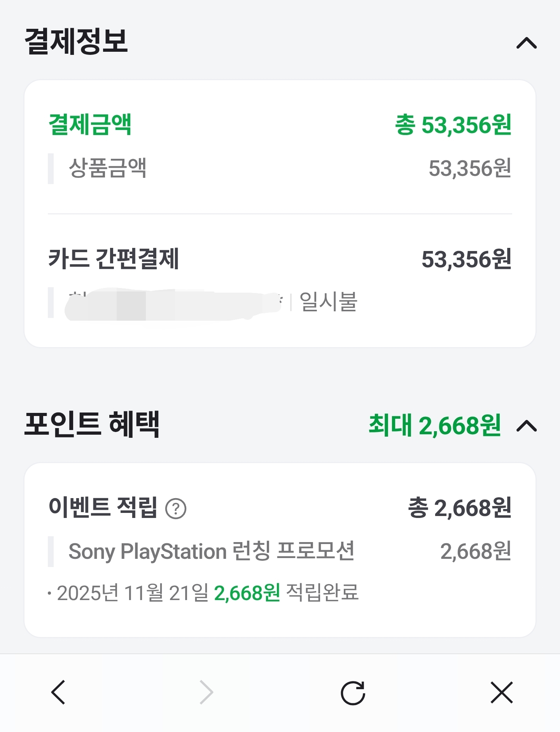Collapse the 포인트 혜택 section chevron
The height and width of the screenshot is (732, 560).
point(526,426)
